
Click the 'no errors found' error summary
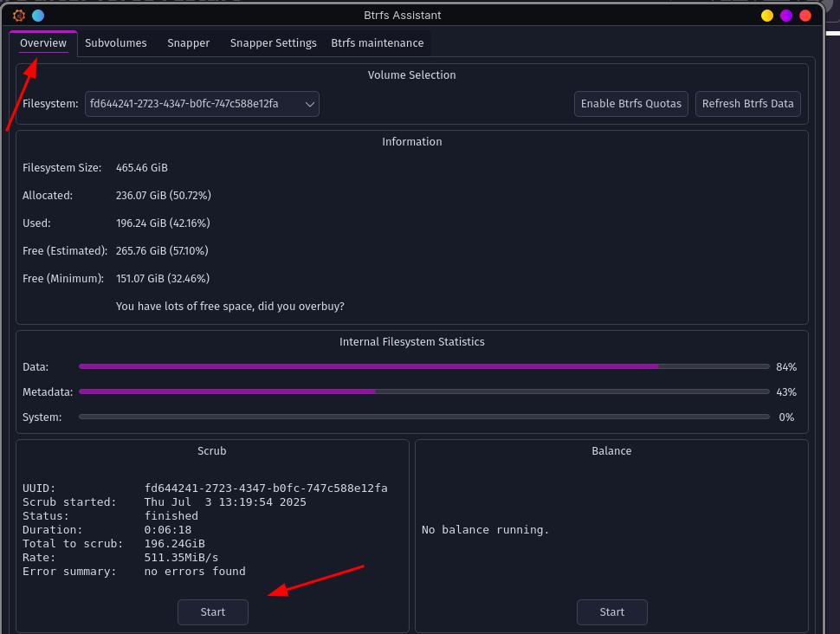195,572
